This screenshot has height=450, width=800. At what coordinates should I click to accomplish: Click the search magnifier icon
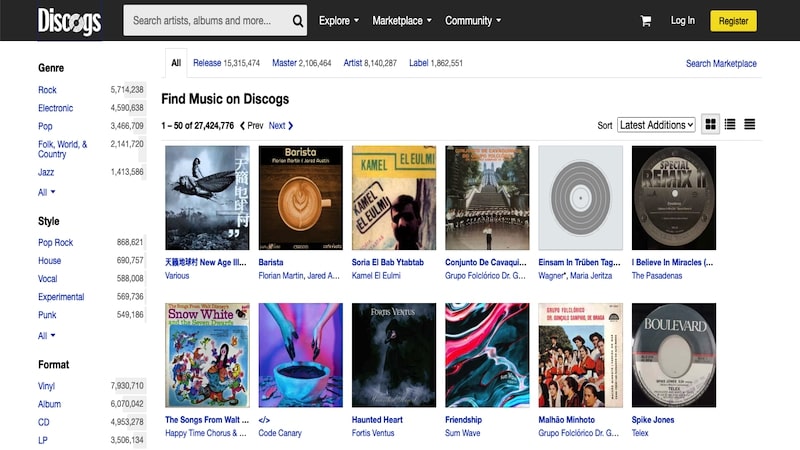tap(297, 21)
